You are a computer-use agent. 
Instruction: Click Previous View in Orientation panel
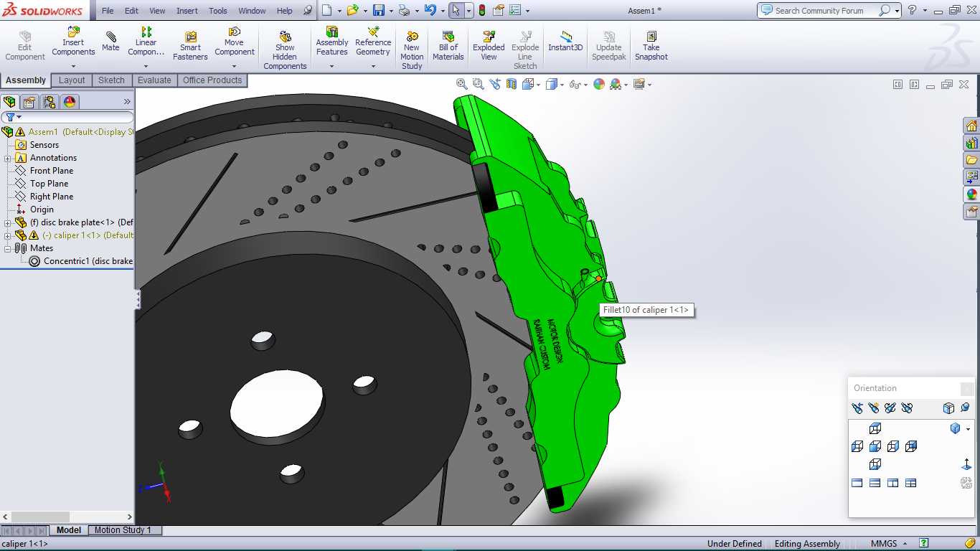click(857, 408)
